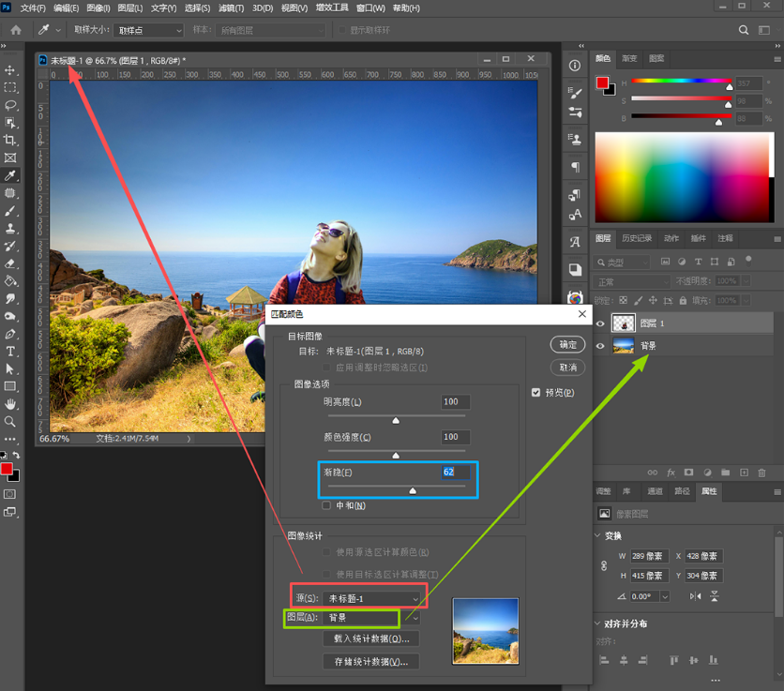Select the Horizontal Type tool
This screenshot has height=691, width=784.
pos(10,352)
